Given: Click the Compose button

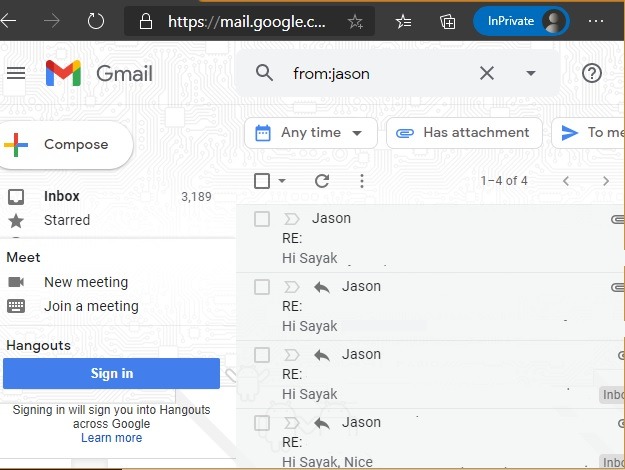Looking at the screenshot, I should (66, 144).
